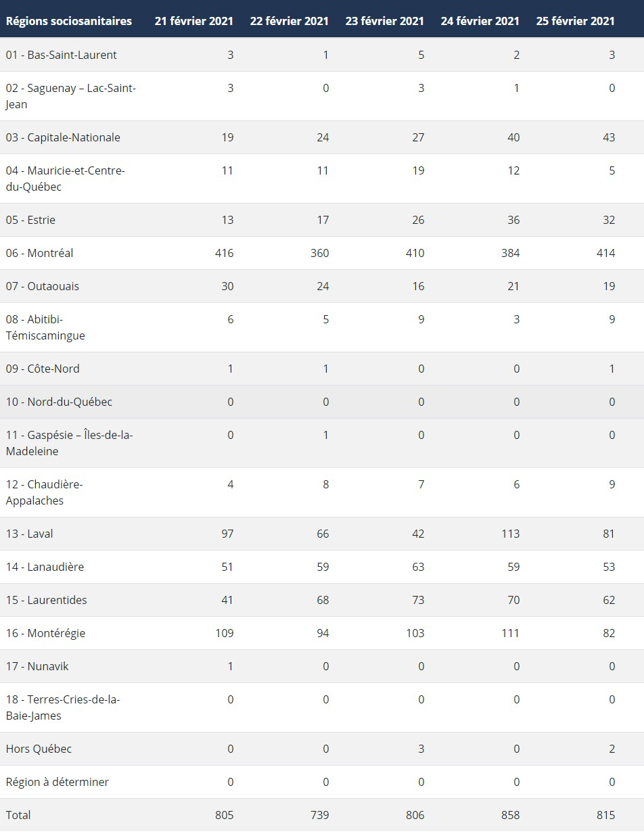Image resolution: width=644 pixels, height=838 pixels.
Task: Select the 01 - Bas-Saint-Laurent row label
Action: (x=62, y=55)
